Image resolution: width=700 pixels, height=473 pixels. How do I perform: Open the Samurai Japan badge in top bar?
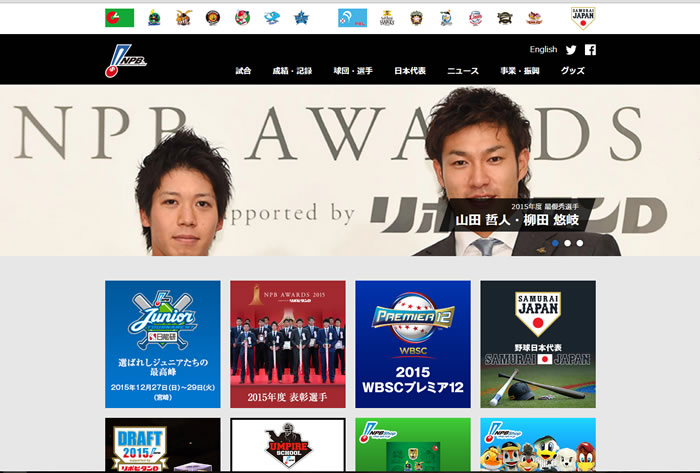(x=583, y=18)
